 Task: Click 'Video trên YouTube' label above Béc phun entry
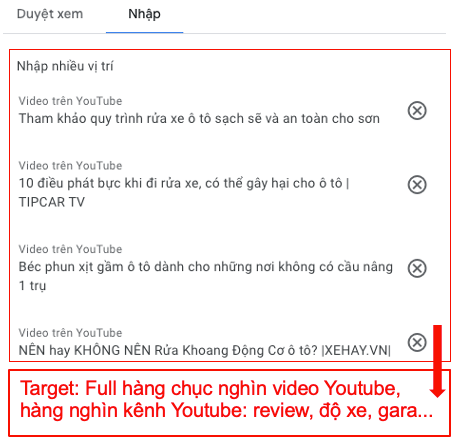click(x=70, y=249)
